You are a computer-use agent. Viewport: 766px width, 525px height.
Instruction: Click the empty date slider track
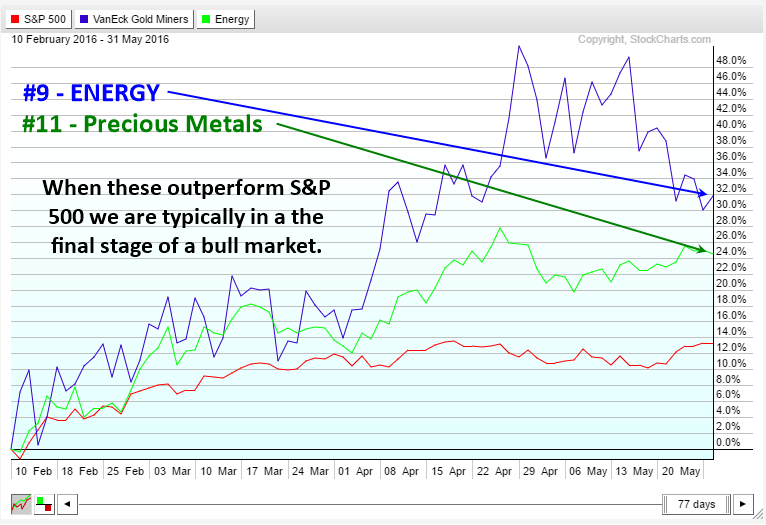(x=370, y=503)
